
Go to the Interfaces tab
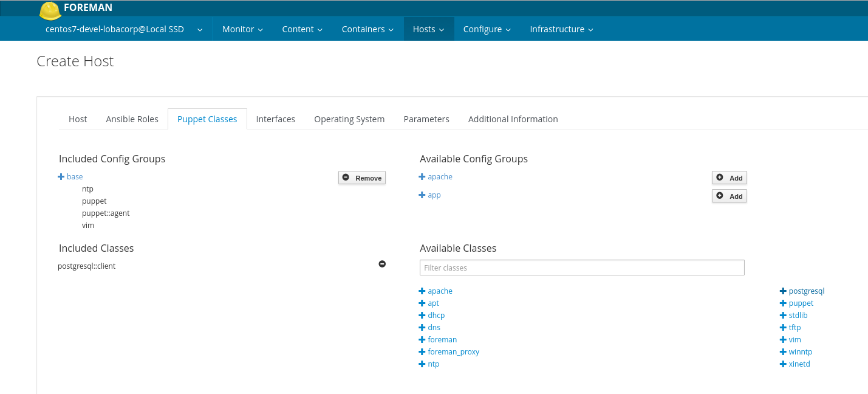point(276,119)
